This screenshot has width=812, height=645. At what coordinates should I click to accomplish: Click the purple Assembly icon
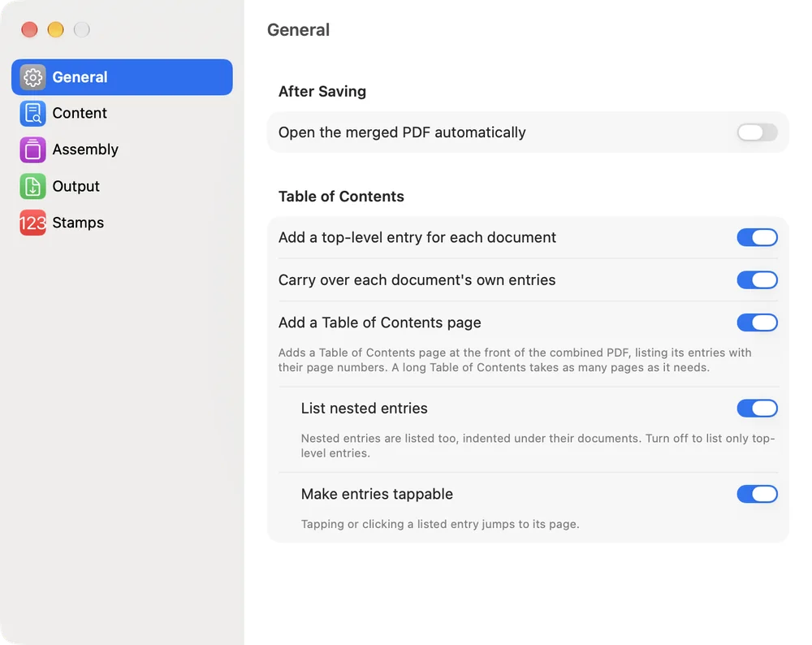[32, 149]
